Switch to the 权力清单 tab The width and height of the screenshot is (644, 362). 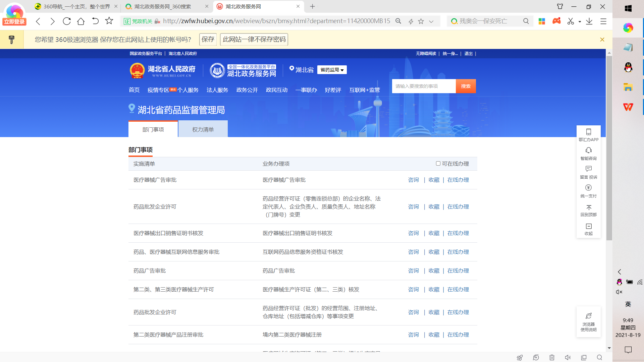pos(203,129)
